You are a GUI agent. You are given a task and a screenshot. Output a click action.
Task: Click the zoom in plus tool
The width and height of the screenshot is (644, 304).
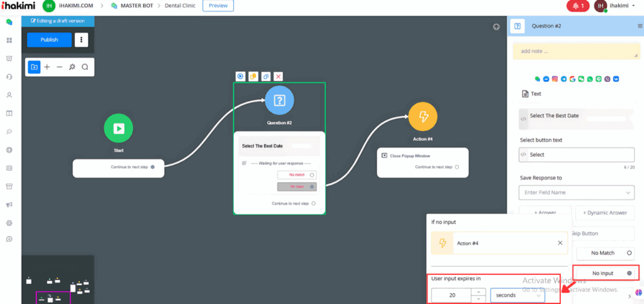47,67
